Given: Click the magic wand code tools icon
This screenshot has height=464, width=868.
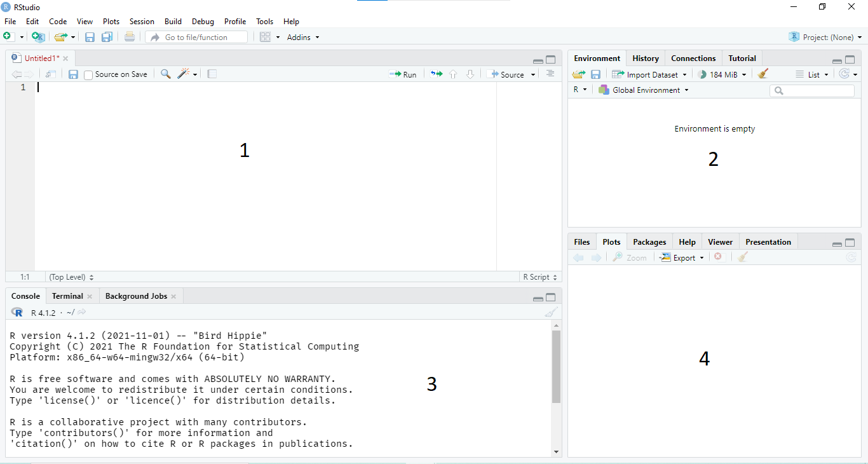Looking at the screenshot, I should pos(184,74).
